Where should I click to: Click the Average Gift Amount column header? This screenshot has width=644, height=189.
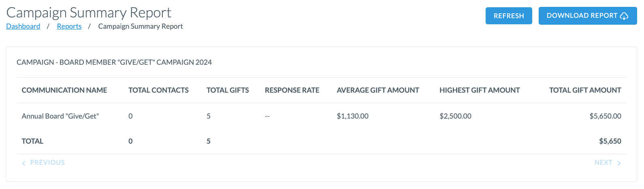(x=378, y=90)
